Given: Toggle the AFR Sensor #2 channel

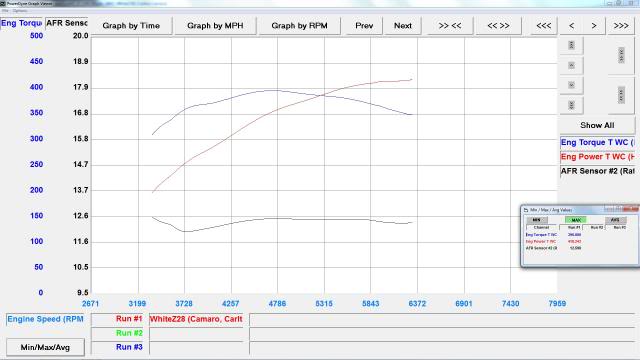Looking at the screenshot, I should pos(598,171).
